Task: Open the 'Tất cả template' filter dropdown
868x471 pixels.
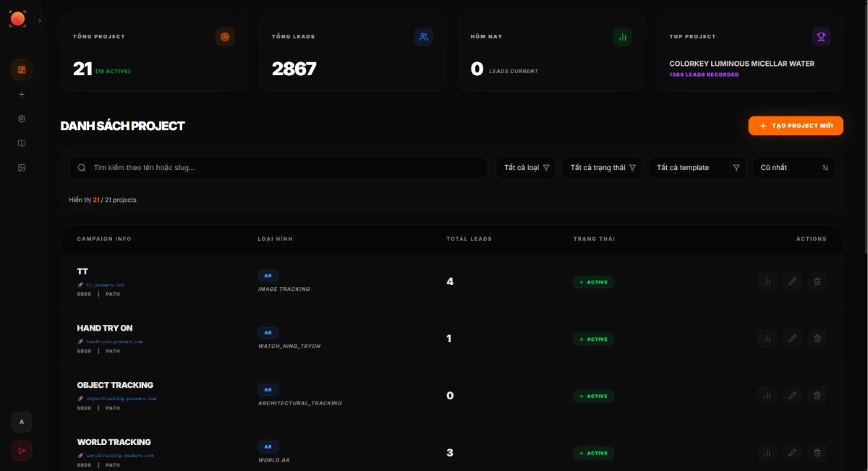Action: pos(697,168)
